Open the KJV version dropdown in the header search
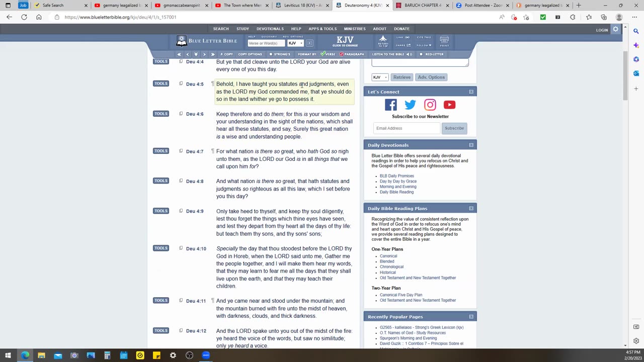 (x=294, y=43)
